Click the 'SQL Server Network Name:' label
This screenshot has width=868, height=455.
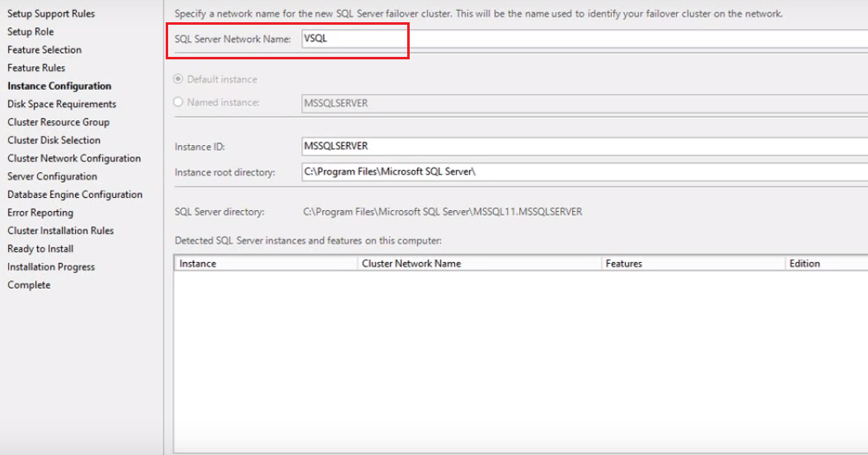pos(232,39)
